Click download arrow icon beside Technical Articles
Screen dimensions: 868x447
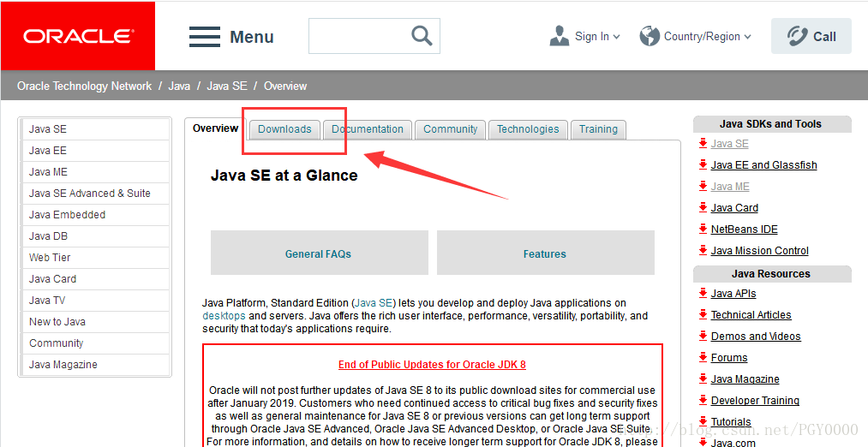click(x=703, y=315)
